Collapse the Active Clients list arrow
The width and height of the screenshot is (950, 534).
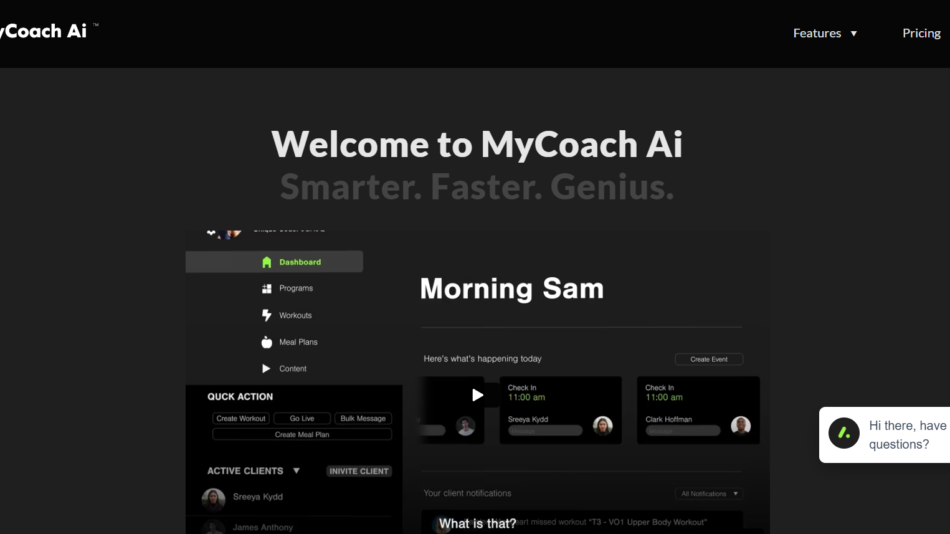[x=296, y=471]
